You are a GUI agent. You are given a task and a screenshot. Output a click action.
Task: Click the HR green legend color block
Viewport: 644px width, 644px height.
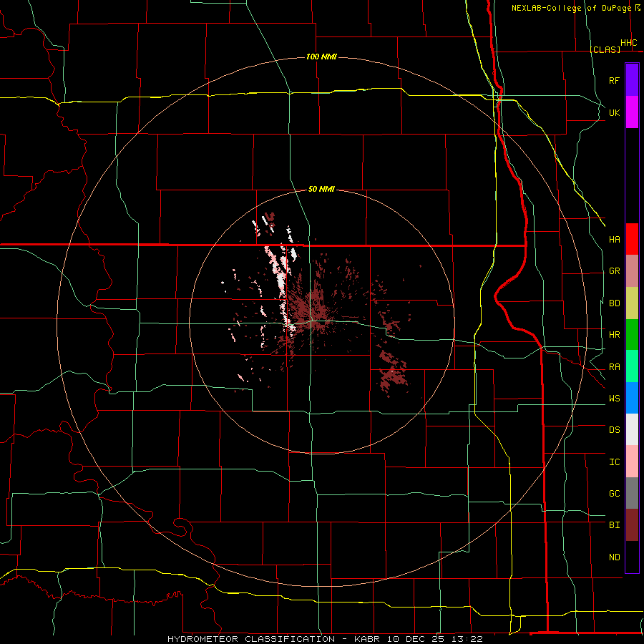tap(632, 335)
